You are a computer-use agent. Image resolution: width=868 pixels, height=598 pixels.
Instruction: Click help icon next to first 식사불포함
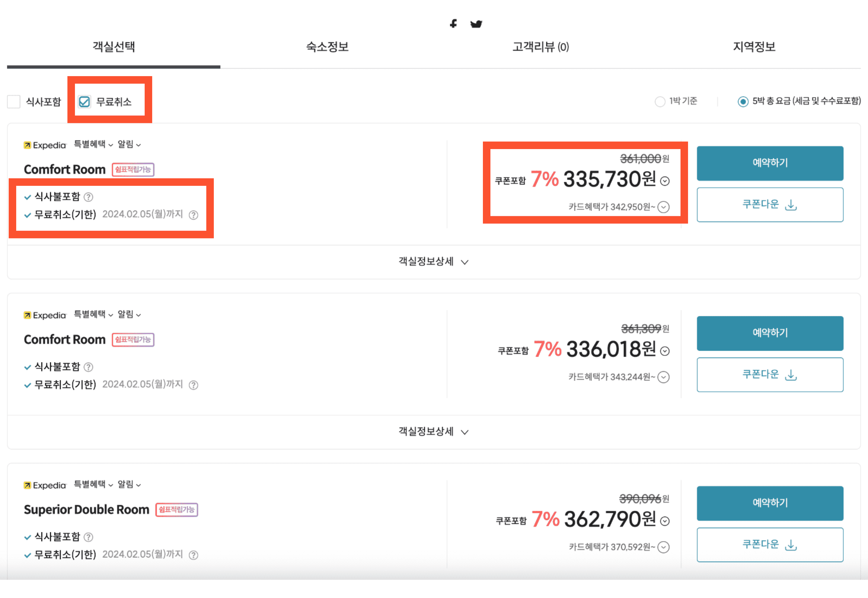point(88,197)
